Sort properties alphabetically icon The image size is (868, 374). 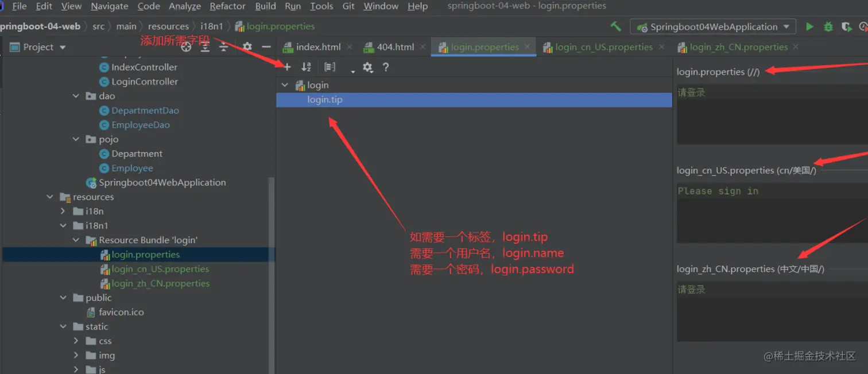tap(306, 67)
